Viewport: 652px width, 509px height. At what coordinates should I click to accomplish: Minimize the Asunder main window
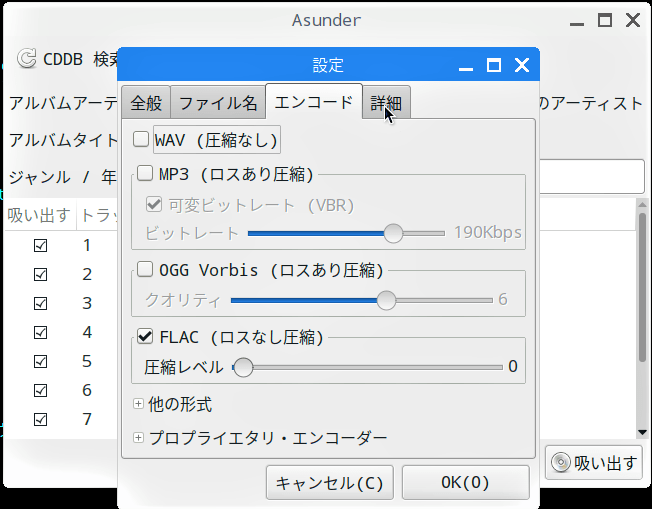[x=577, y=23]
